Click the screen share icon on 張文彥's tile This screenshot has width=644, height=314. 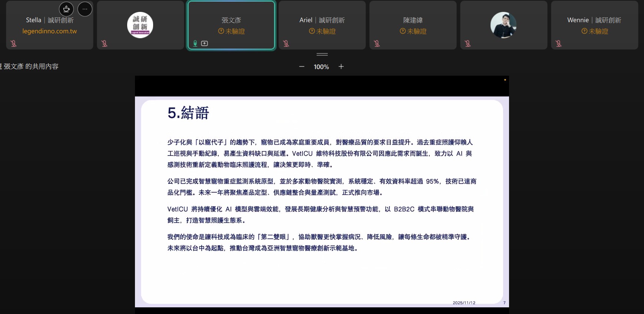pyautogui.click(x=204, y=43)
